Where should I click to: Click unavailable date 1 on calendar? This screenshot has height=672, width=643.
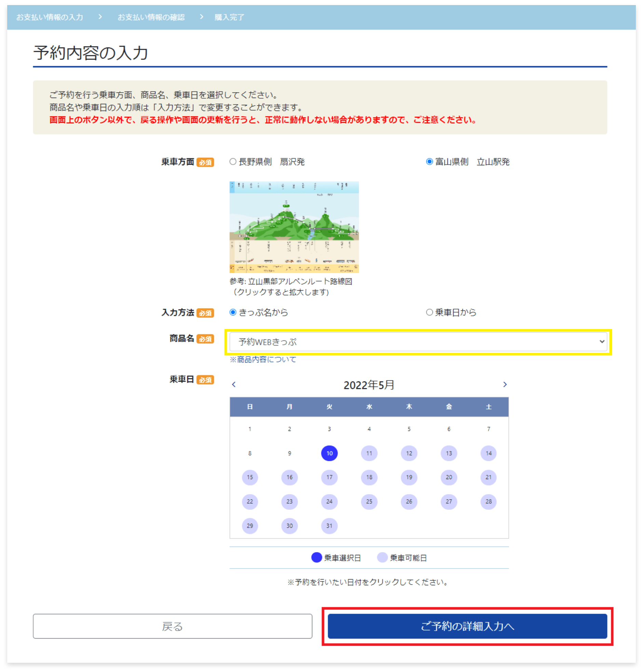(x=250, y=429)
